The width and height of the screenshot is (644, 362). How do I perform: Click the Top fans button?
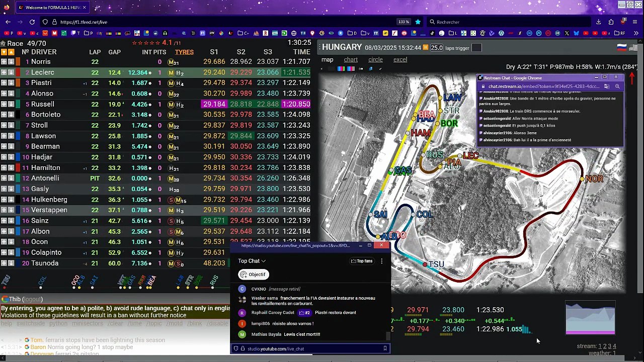pyautogui.click(x=362, y=261)
